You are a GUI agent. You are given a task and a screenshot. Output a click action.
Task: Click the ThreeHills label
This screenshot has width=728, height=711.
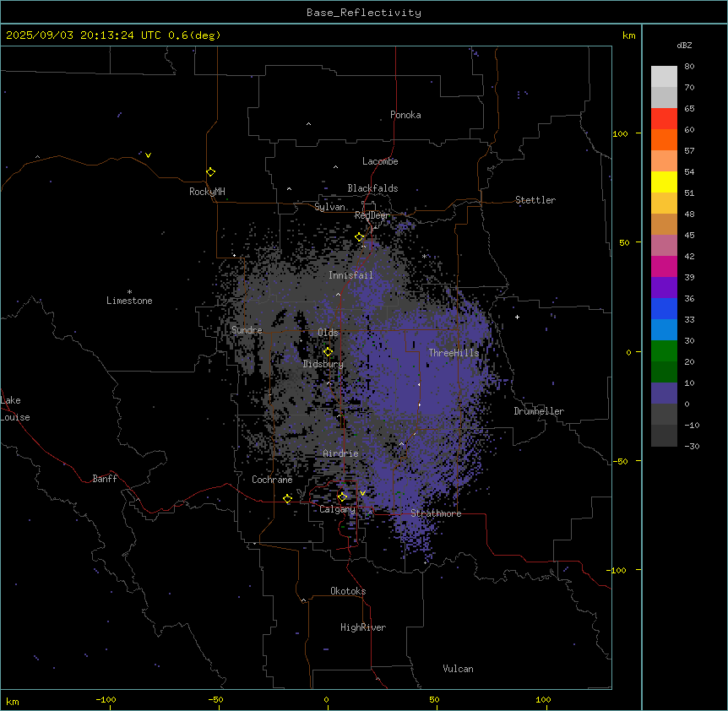coord(454,353)
